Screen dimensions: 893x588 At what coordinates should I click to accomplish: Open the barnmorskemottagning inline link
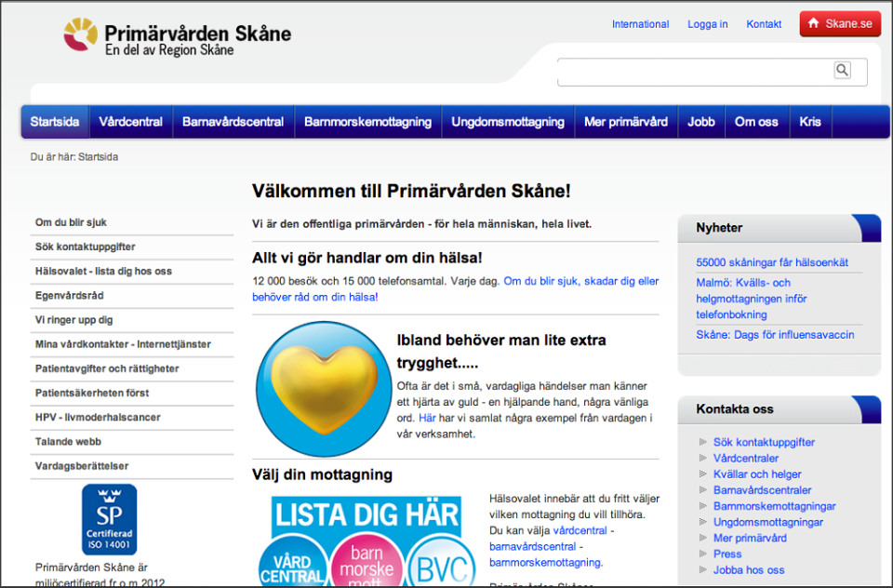click(x=545, y=562)
